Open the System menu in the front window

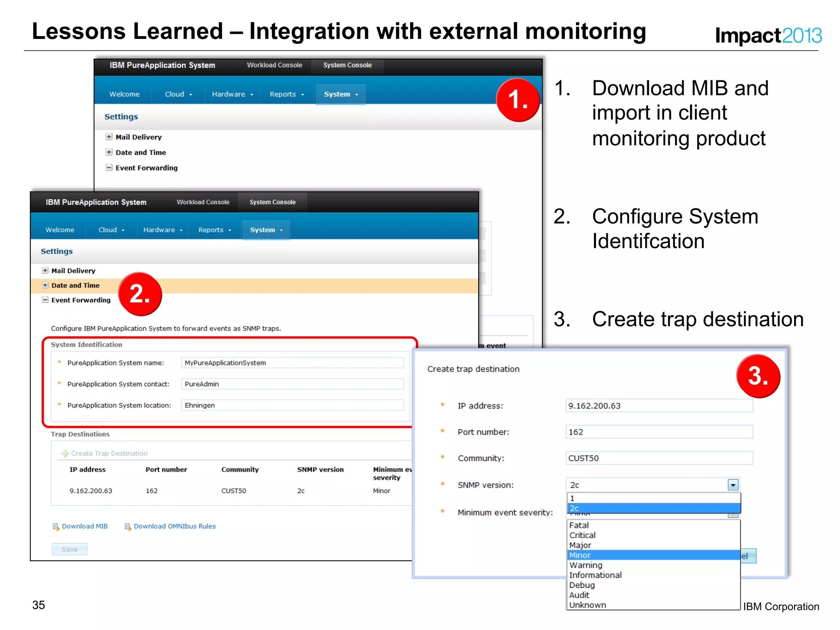266,230
